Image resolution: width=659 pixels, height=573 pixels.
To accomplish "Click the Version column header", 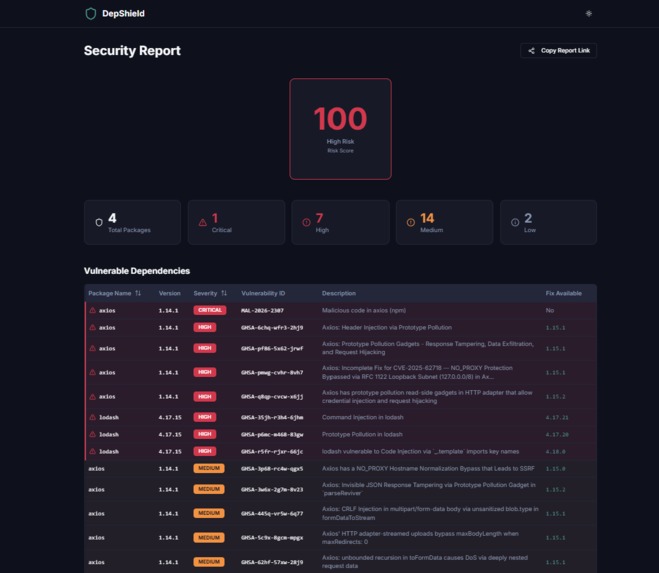I will click(x=169, y=293).
